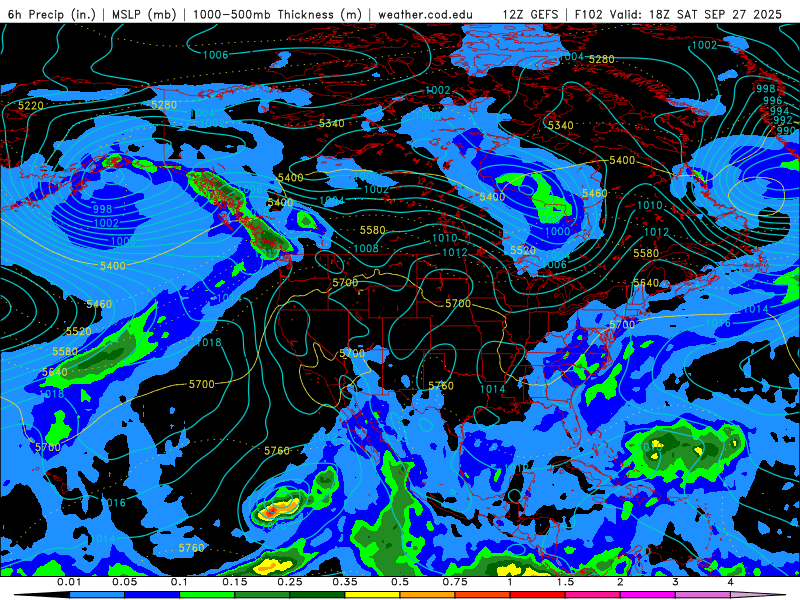
Task: Click the orange 0.5 precipitation swatch
Action: point(428,595)
